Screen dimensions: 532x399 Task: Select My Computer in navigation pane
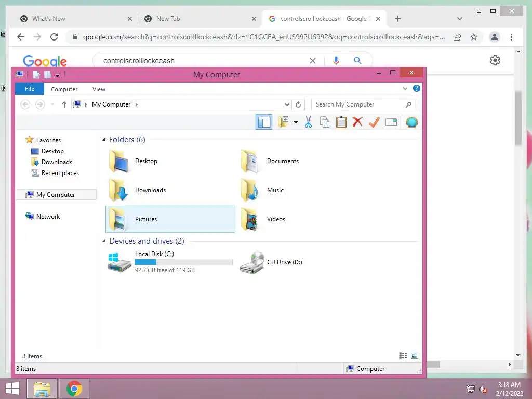coord(56,194)
